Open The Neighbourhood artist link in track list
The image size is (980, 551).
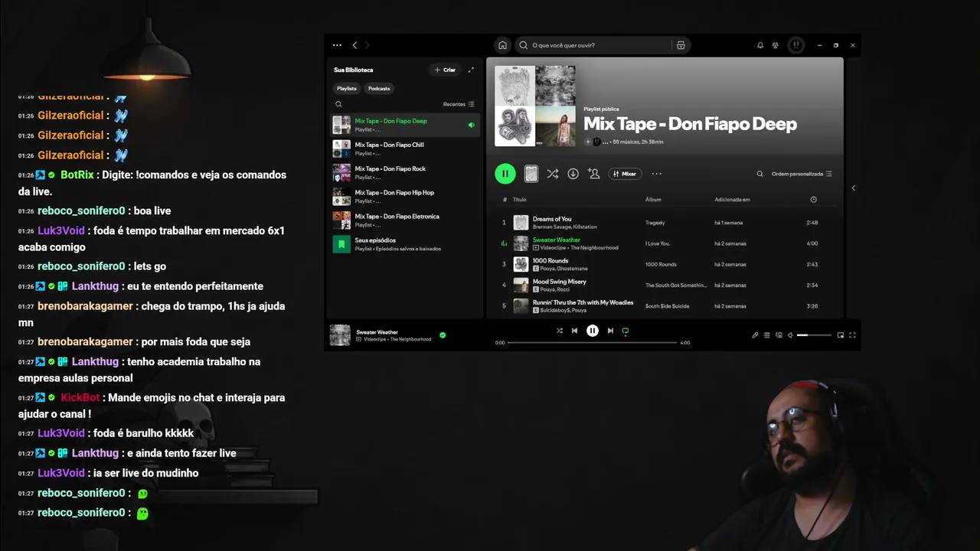[x=594, y=248]
